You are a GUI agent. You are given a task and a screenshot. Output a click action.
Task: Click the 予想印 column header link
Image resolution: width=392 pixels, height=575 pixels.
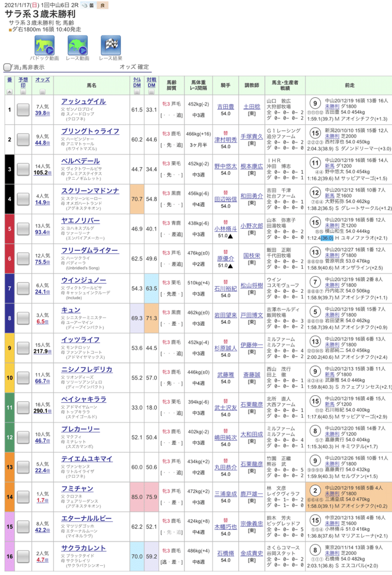pyautogui.click(x=23, y=82)
